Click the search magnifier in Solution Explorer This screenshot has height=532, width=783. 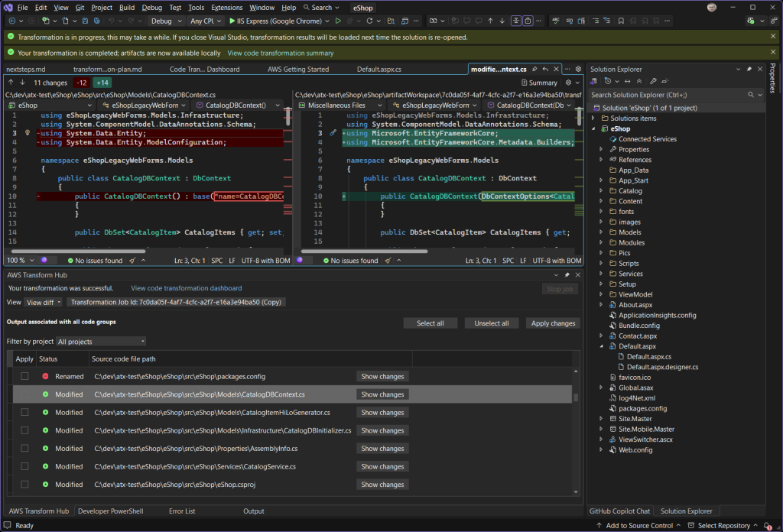(x=751, y=95)
